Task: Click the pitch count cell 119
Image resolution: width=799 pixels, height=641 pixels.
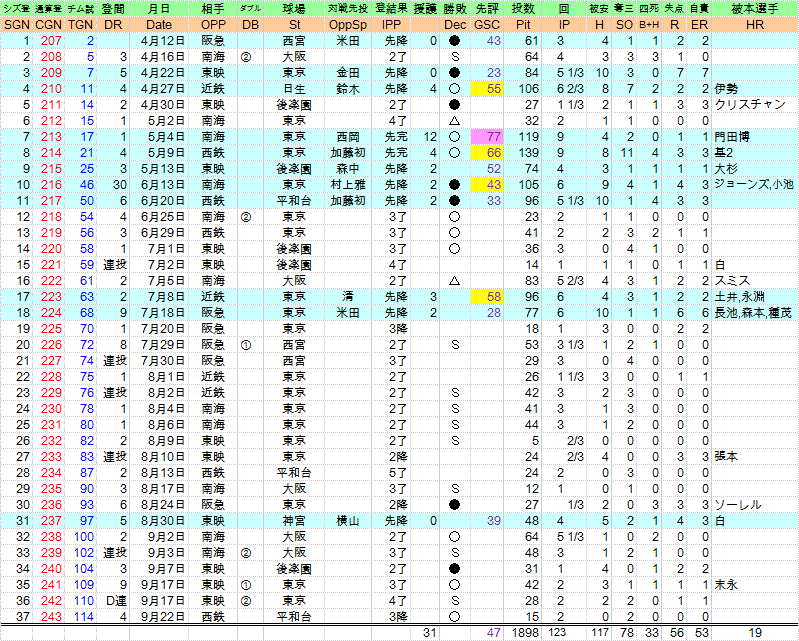Action: (528, 137)
